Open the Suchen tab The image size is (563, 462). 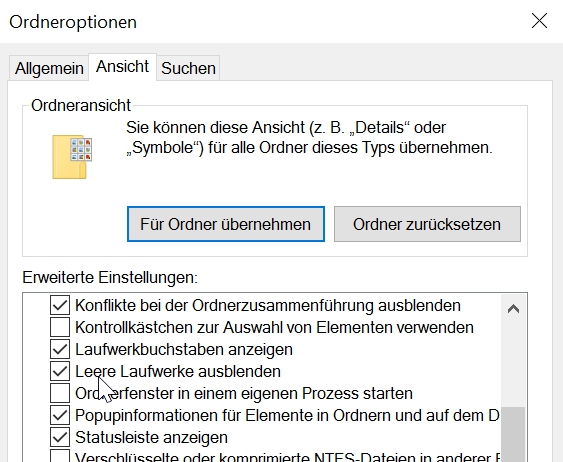[x=188, y=68]
